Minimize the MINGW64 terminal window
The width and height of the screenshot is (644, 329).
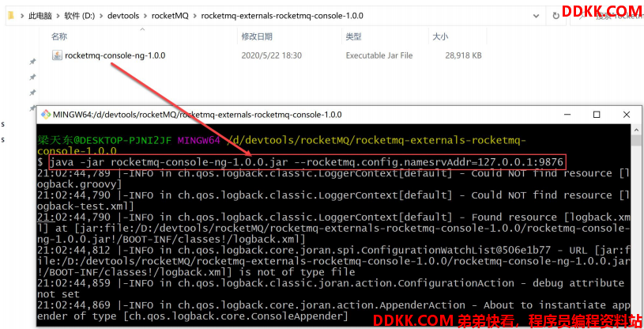tap(567, 115)
